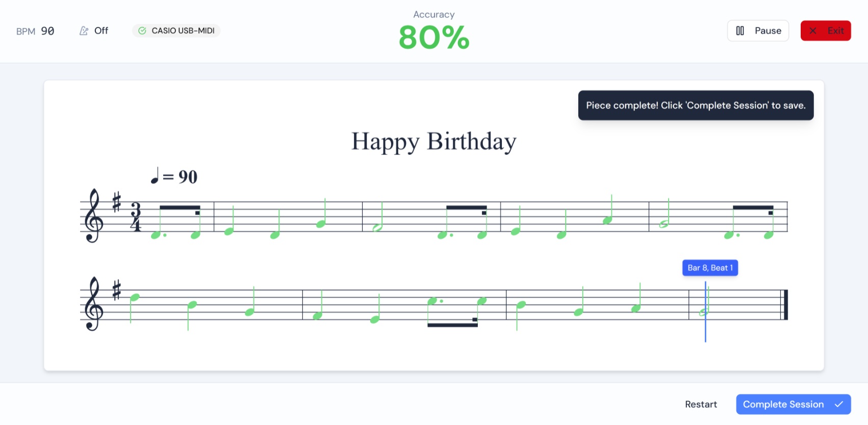The height and width of the screenshot is (425, 868).
Task: Click the Happy Birthday title
Action: (434, 142)
